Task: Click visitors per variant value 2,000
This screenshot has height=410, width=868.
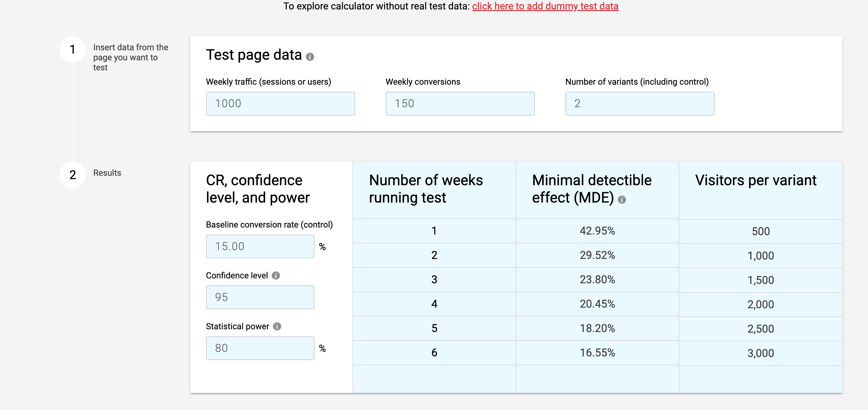Action: coord(761,305)
